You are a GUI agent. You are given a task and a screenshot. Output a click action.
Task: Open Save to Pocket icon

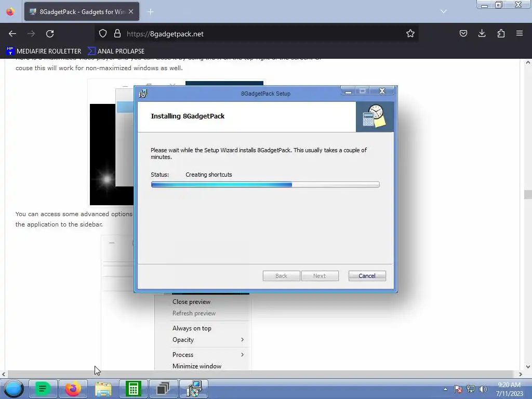(x=463, y=33)
